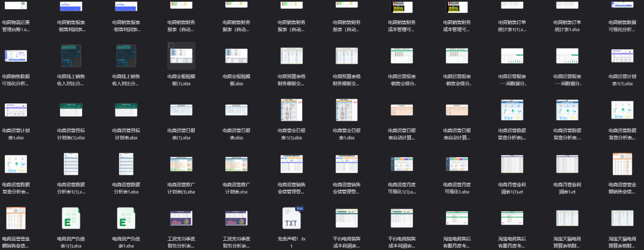The width and height of the screenshot is (644, 250).
Task: Click 电商运营目标计划表.xlsx file
Action: (x=126, y=111)
